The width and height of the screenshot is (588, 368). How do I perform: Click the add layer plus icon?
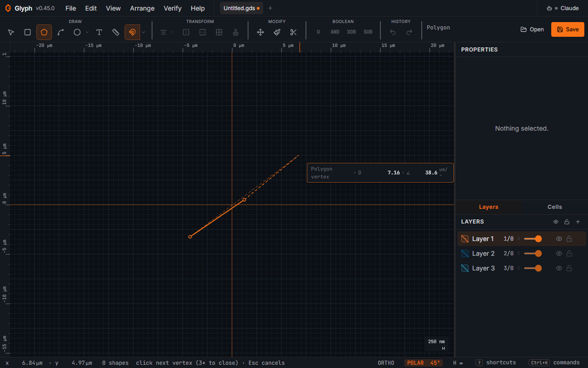[578, 222]
